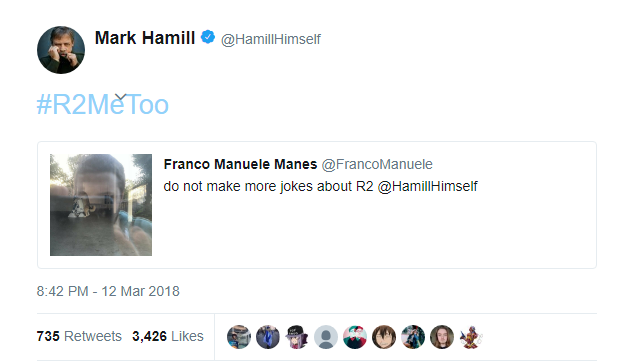
Task: Click @HamillHimself mention in quoted tweet
Action: pyautogui.click(x=427, y=186)
